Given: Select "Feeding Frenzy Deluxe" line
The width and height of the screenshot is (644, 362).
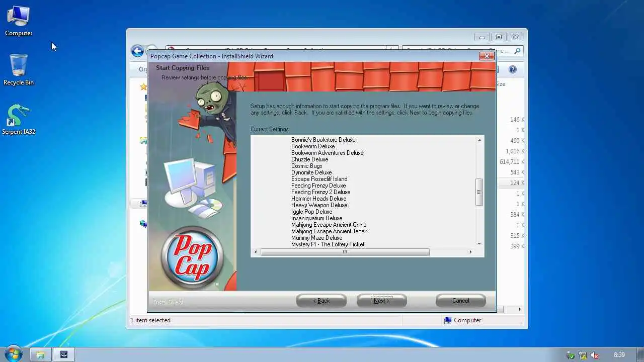Looking at the screenshot, I should point(318,186).
